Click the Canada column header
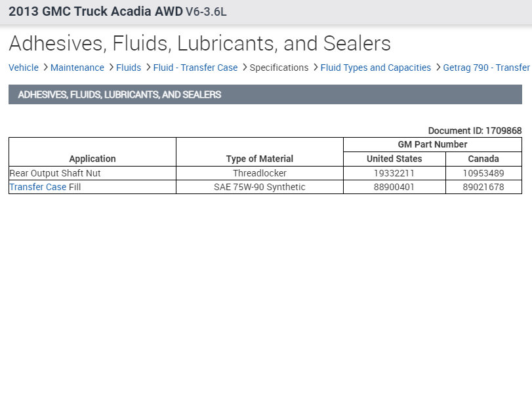532x400 pixels. (483, 159)
